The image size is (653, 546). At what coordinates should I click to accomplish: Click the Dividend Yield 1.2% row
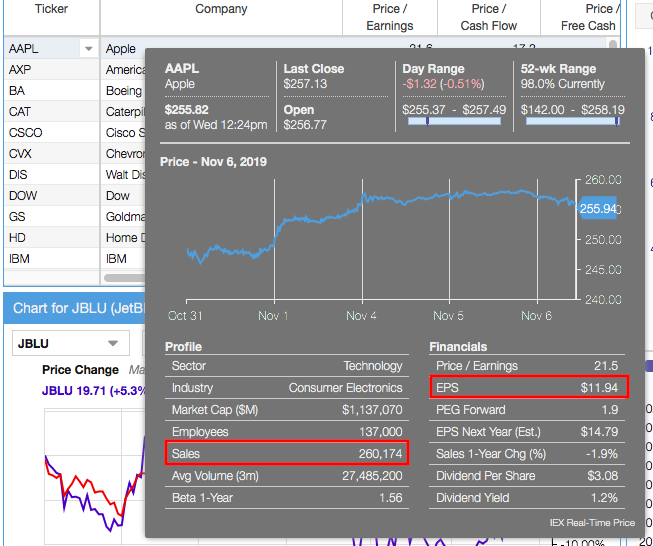527,498
